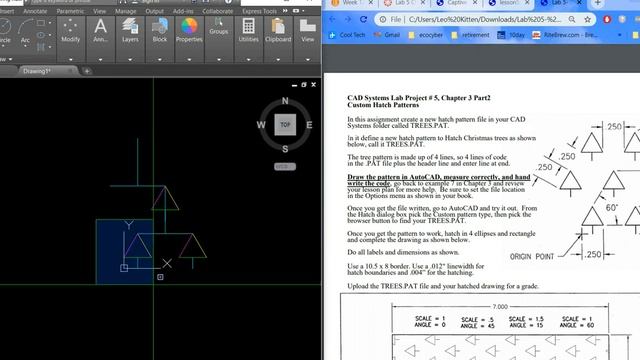Click the zoom magnifier in address bar

tap(572, 19)
